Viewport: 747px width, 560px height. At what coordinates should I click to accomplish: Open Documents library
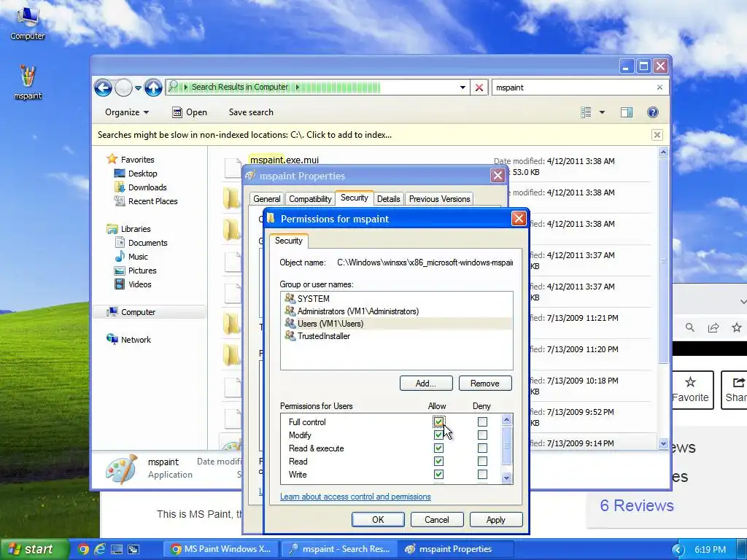coord(141,242)
